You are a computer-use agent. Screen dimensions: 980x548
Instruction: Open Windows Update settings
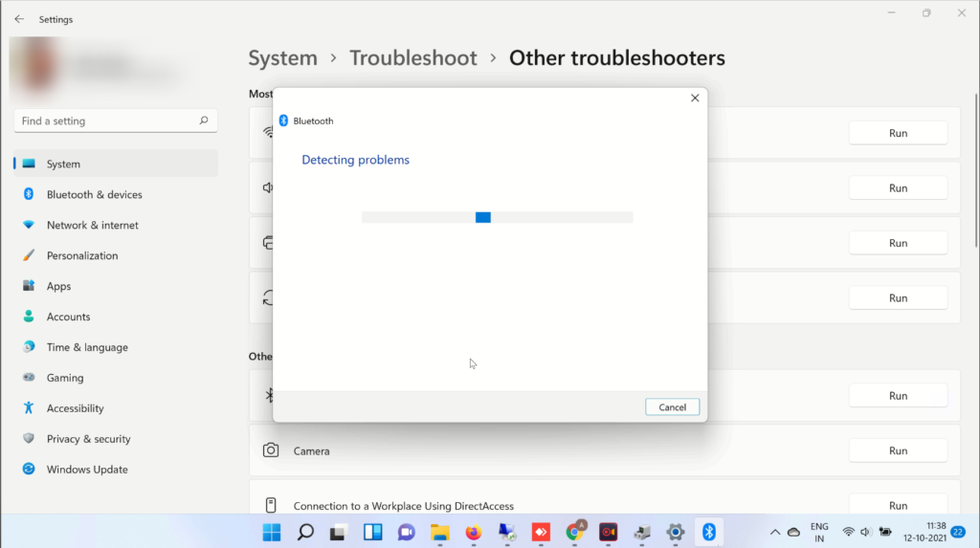pos(116,470)
